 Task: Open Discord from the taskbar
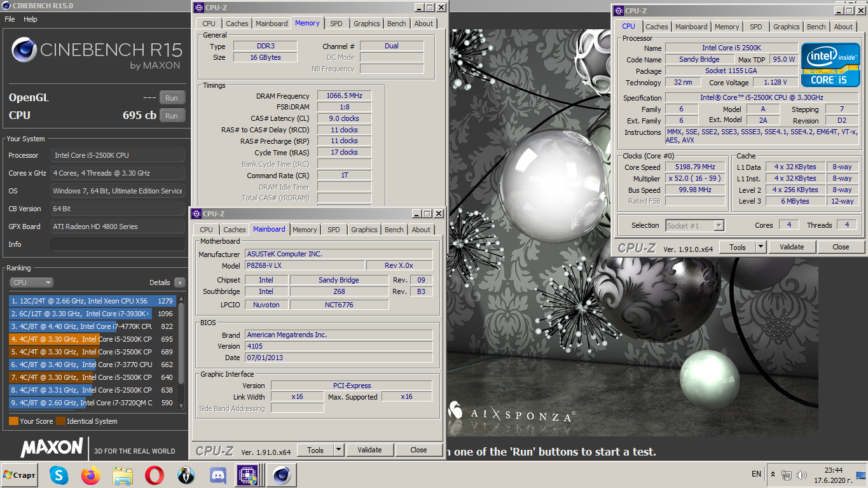click(218, 475)
